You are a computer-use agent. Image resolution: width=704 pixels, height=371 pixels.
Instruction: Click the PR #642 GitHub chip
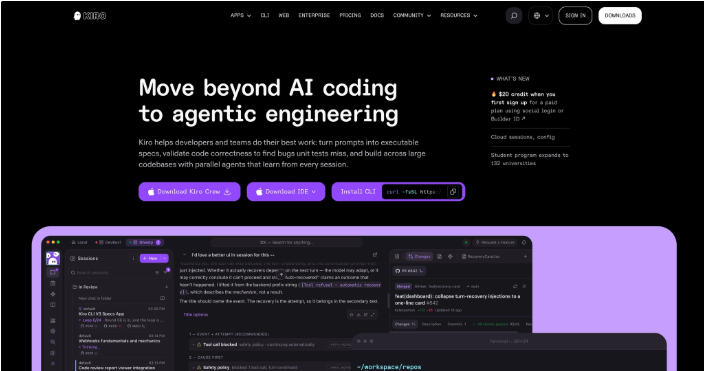[x=409, y=271]
